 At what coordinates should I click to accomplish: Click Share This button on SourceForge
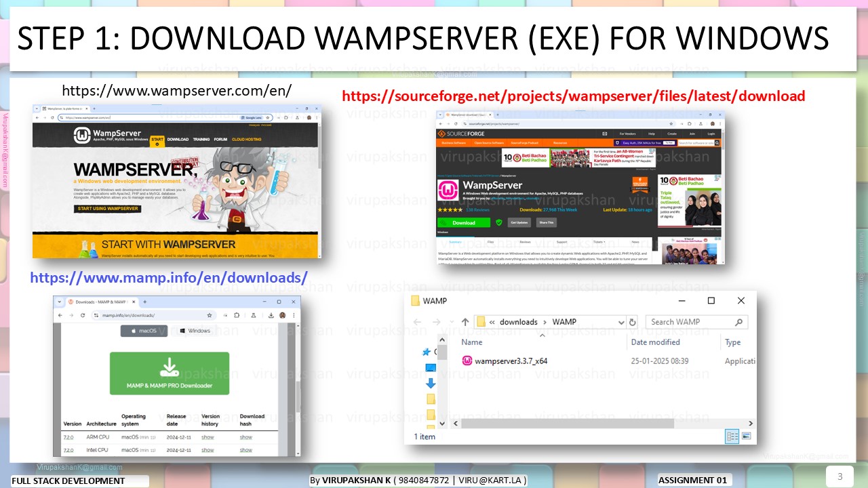tap(546, 222)
